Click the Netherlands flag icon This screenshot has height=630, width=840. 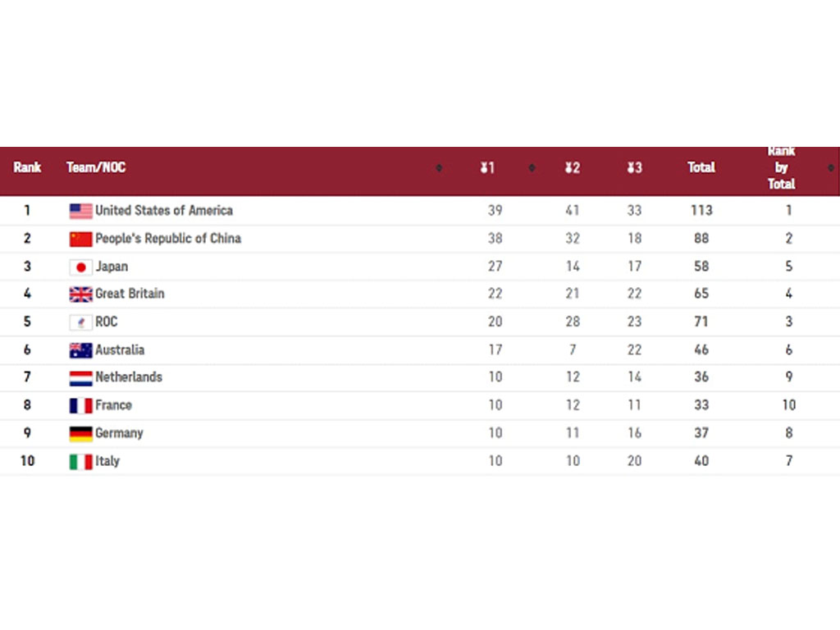81,378
